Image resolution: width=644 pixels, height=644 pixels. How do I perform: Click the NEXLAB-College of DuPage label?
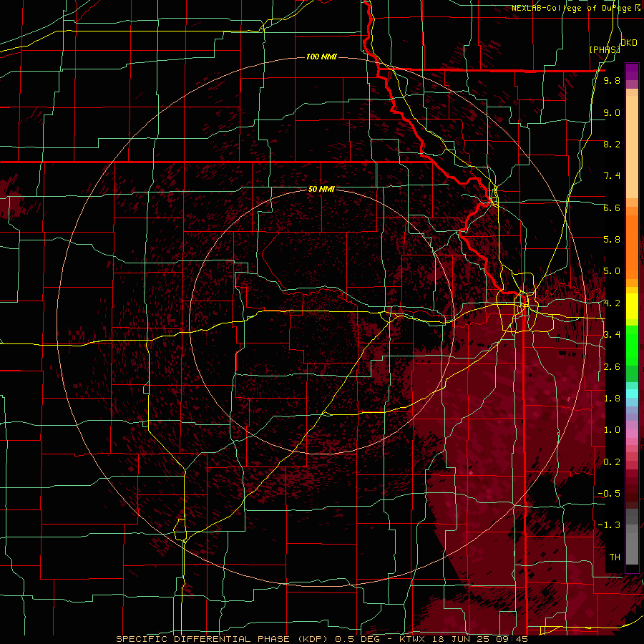coord(575,8)
